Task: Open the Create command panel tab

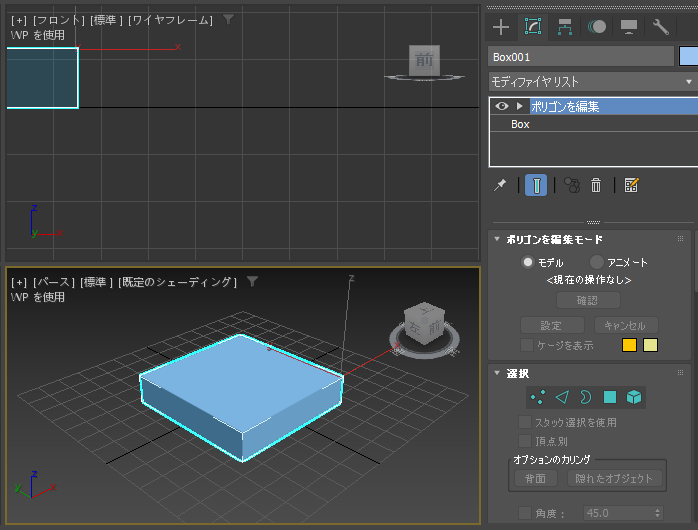Action: [x=501, y=27]
